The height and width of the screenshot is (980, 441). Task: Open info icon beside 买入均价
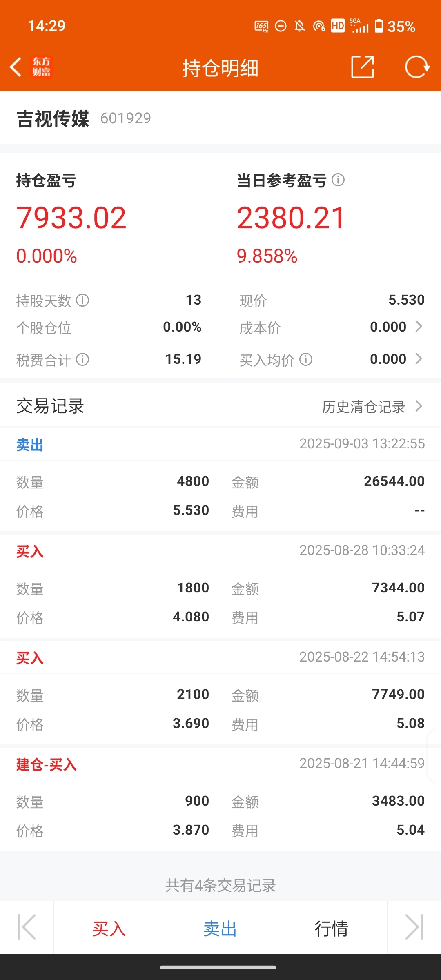(306, 359)
